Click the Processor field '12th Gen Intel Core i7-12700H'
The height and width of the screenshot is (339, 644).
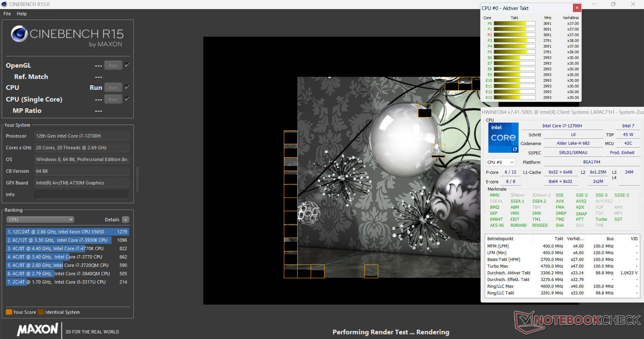pos(82,136)
